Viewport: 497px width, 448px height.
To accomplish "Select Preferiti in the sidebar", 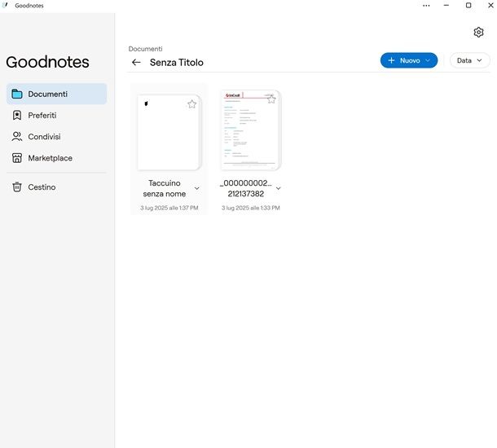I will pyautogui.click(x=57, y=116).
